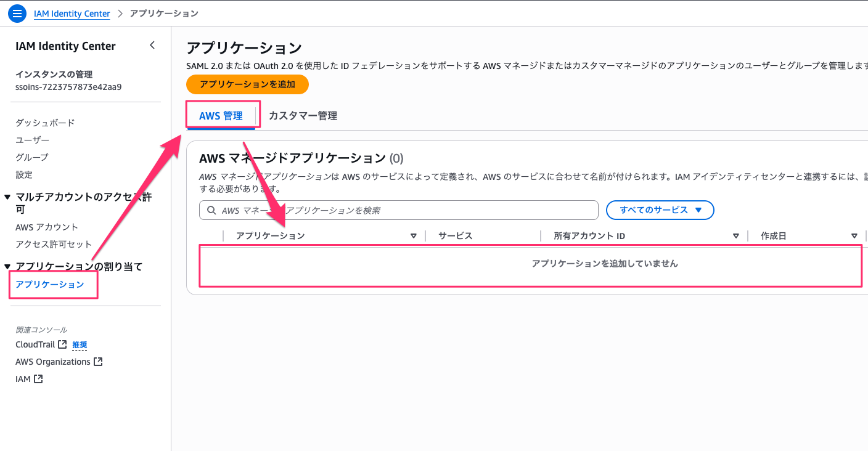Click the CloudTrail external link icon
The height and width of the screenshot is (451, 868).
point(62,344)
